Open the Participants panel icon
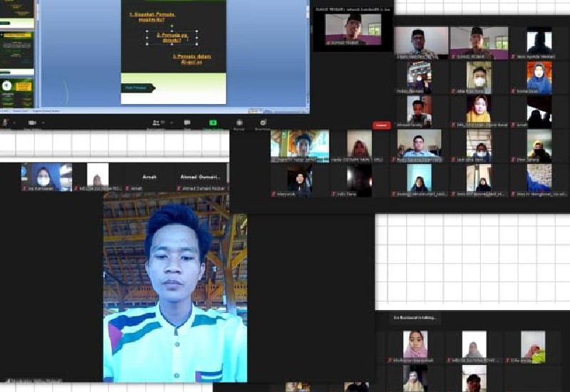 pos(157,123)
